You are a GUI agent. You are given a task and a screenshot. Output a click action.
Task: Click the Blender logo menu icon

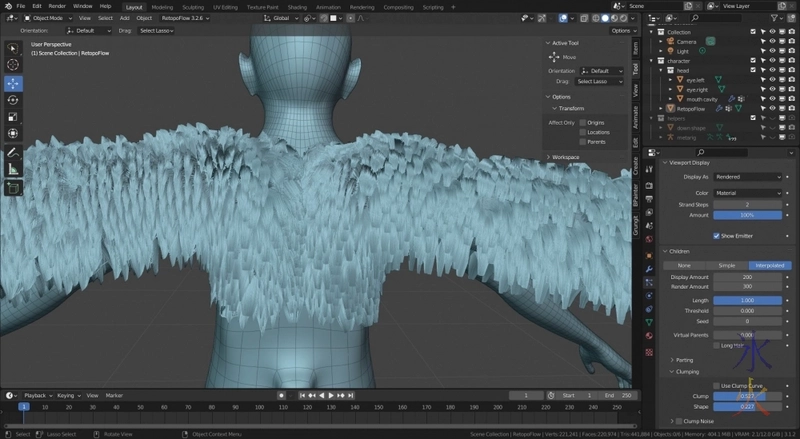coord(7,6)
